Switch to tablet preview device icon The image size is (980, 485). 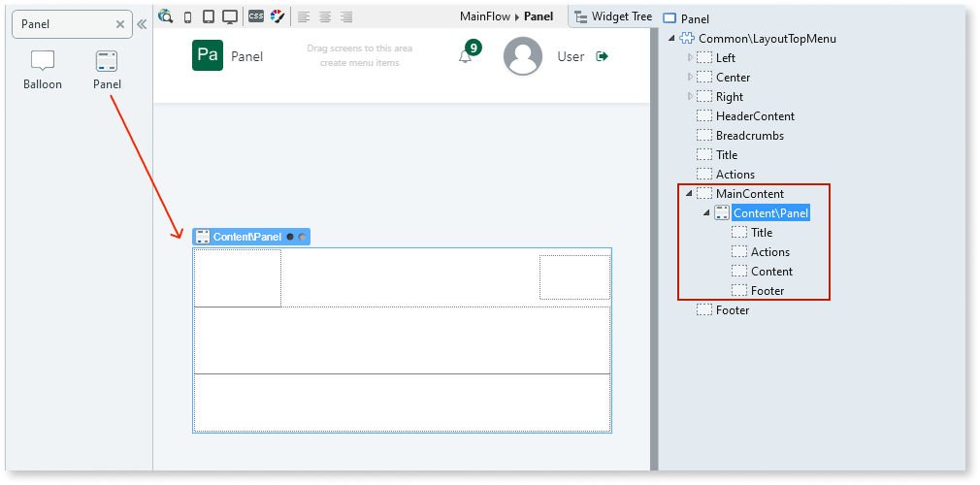208,16
